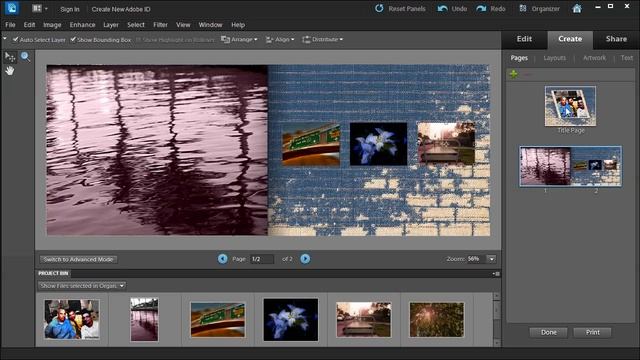The image size is (640, 360).
Task: Select the Artwork sub-tab
Action: 594,58
